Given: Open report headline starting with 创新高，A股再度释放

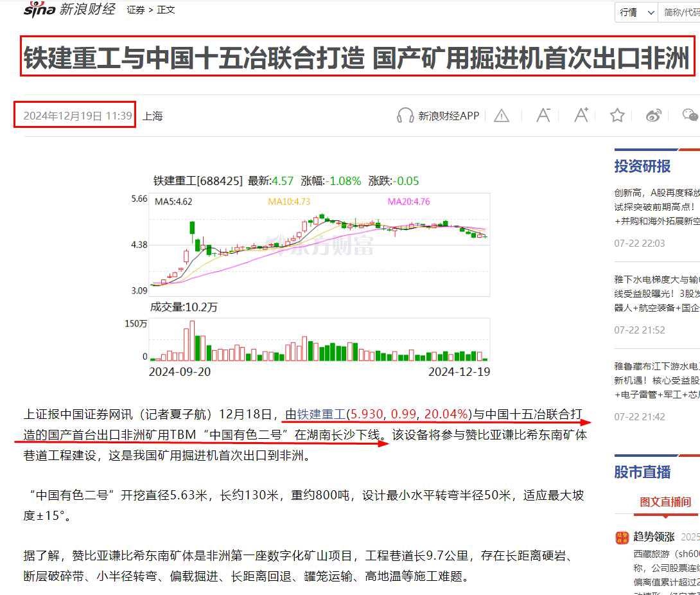Looking at the screenshot, I should pos(657,206).
